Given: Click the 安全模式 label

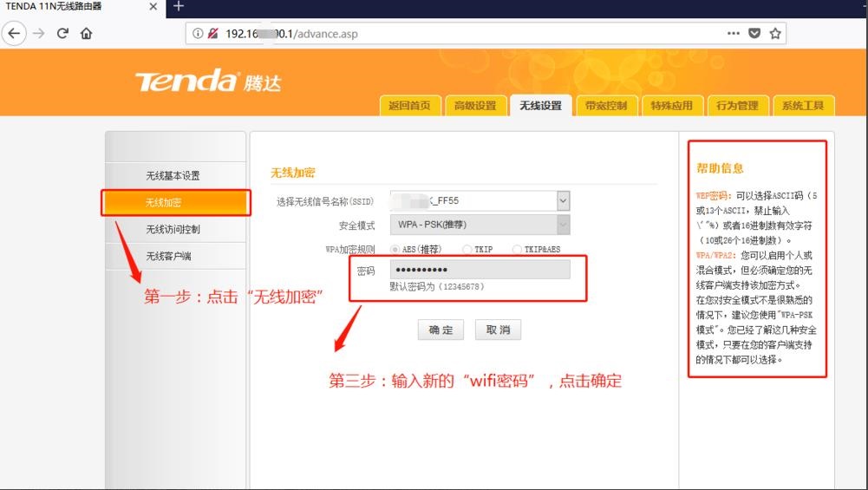Looking at the screenshot, I should pos(356,225).
